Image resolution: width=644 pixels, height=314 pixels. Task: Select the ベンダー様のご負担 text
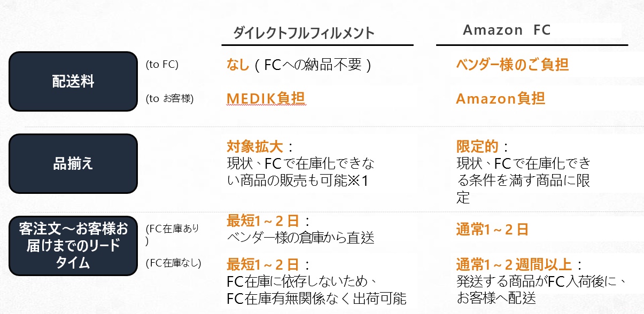point(512,65)
